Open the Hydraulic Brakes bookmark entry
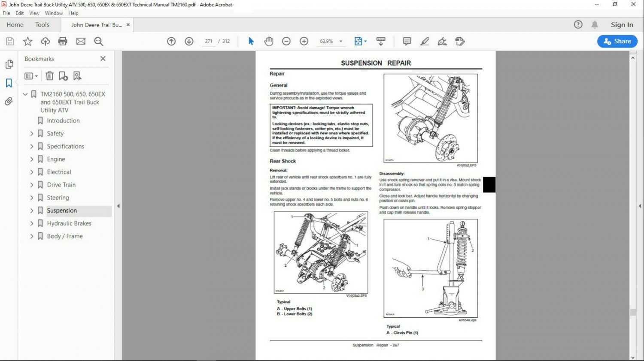Image resolution: width=644 pixels, height=361 pixels. (69, 223)
